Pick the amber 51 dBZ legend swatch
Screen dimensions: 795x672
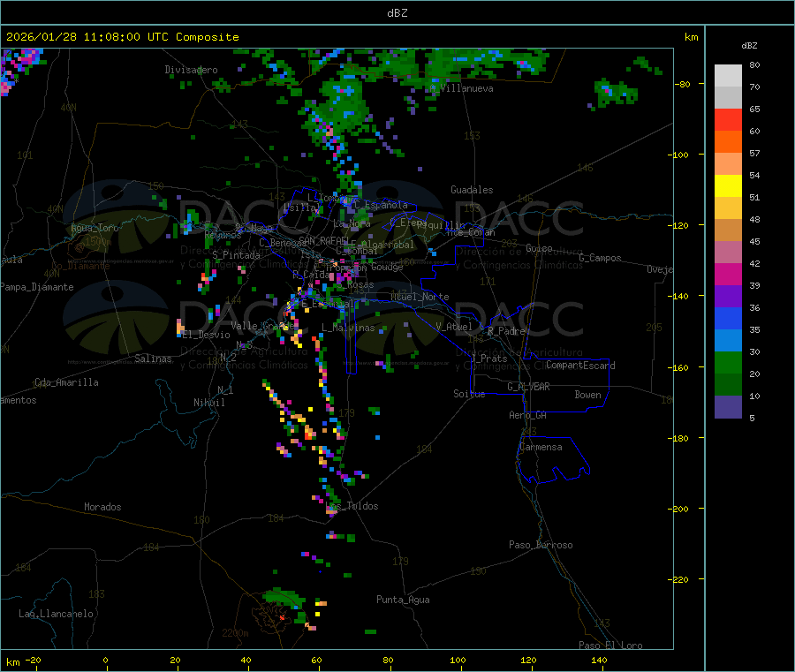pos(728,208)
